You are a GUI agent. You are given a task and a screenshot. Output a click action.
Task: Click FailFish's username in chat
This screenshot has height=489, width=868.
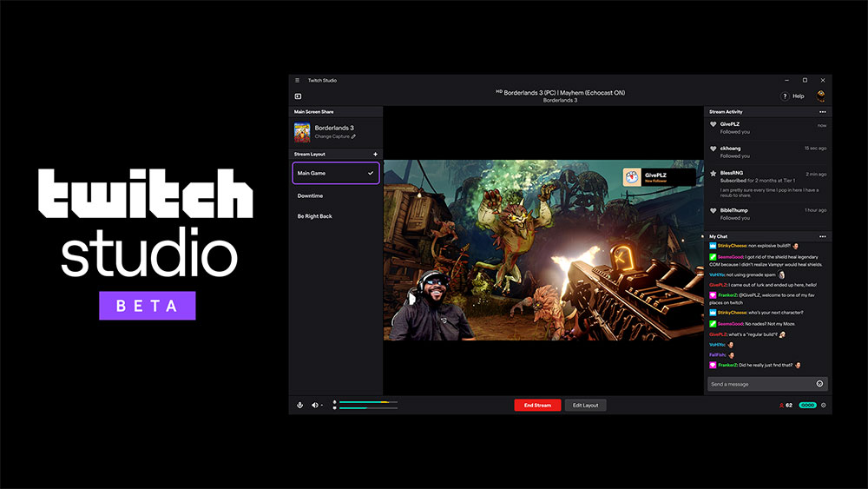pos(718,355)
